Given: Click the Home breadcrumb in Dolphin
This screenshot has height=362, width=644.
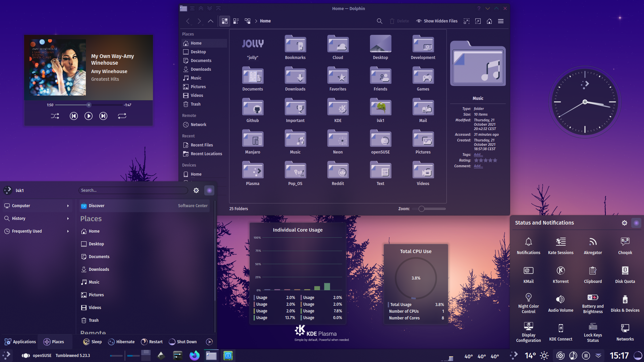Looking at the screenshot, I should (x=265, y=21).
